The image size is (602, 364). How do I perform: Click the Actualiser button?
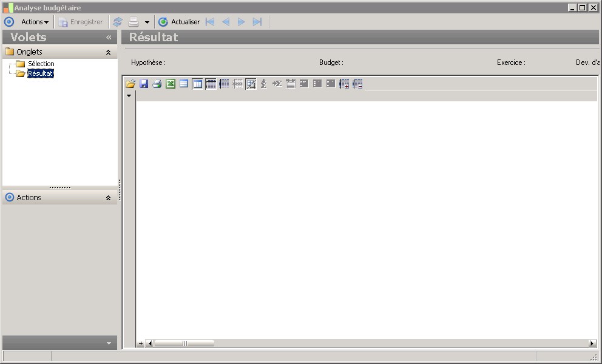[179, 22]
